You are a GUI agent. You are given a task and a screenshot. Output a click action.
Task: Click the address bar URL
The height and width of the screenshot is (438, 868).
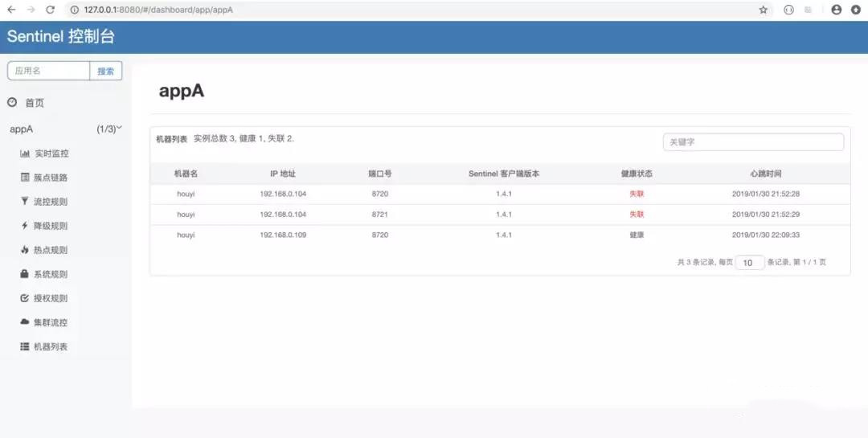[x=158, y=10]
